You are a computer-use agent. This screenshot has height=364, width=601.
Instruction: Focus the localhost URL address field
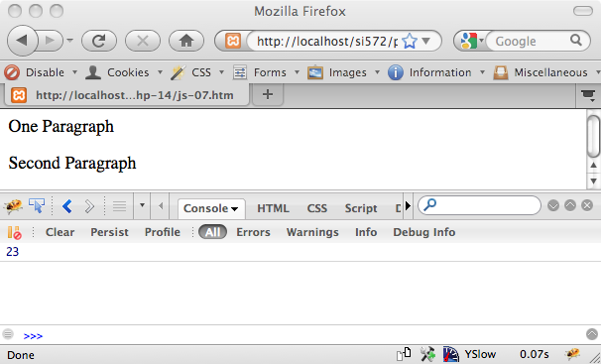tap(326, 41)
